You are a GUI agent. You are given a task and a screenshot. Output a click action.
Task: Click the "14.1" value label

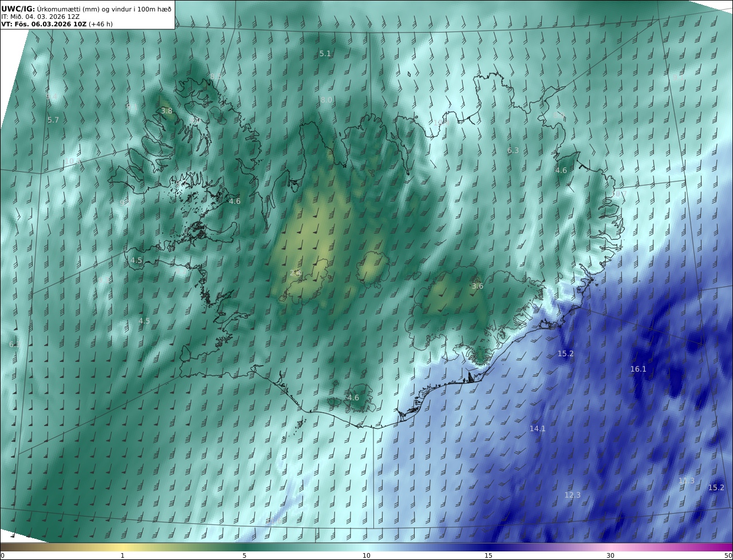538,428
